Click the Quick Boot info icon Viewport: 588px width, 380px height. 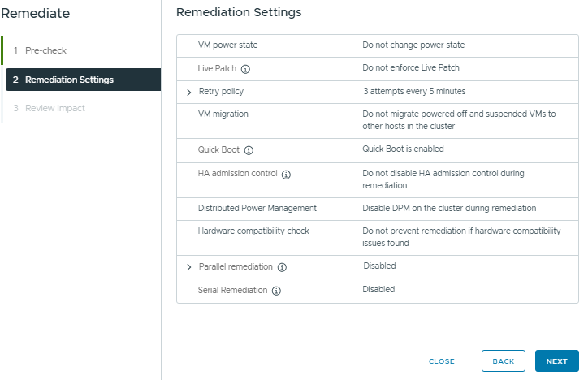point(249,150)
